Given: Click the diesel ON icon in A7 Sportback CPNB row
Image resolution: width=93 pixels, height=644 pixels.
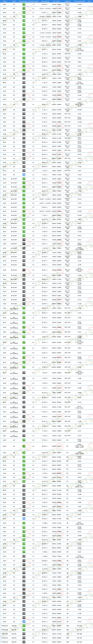Looking at the screenshot, I should (x=24, y=393).
